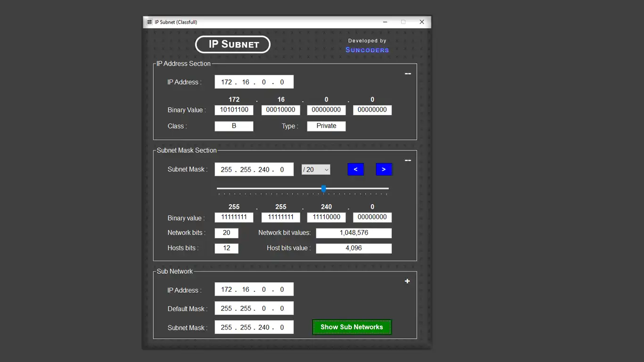Screen dimensions: 644x362
Task: Open the /20 prefix length dropdown
Action: pyautogui.click(x=316, y=170)
